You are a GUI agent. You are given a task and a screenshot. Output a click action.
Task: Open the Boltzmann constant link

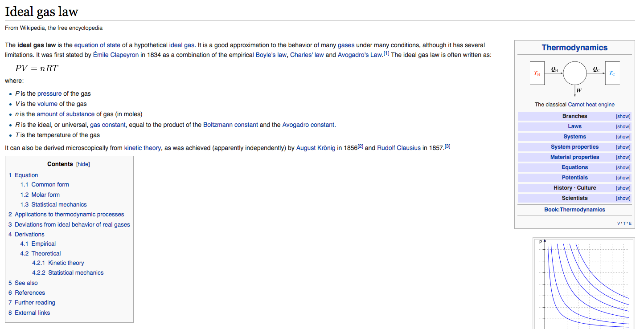tap(230, 125)
